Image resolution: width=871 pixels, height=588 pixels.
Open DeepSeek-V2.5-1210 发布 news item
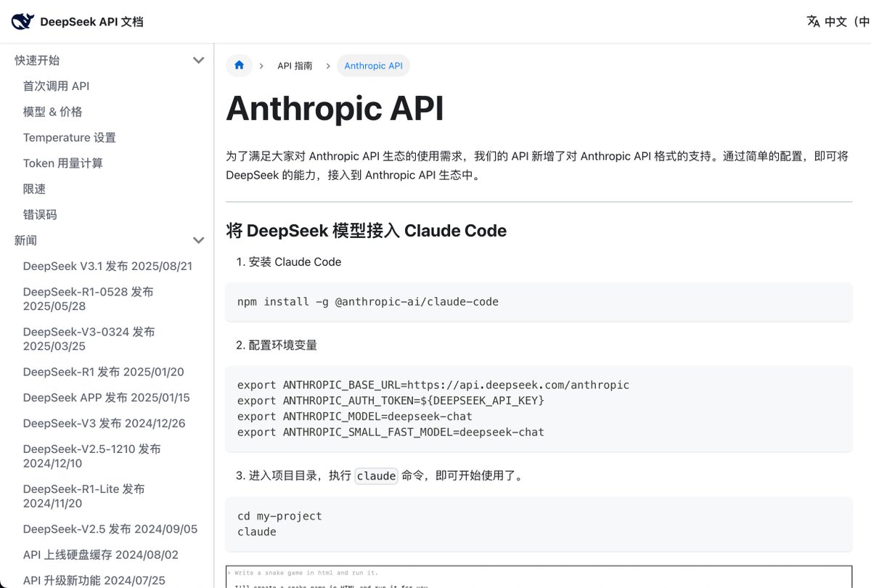point(91,457)
